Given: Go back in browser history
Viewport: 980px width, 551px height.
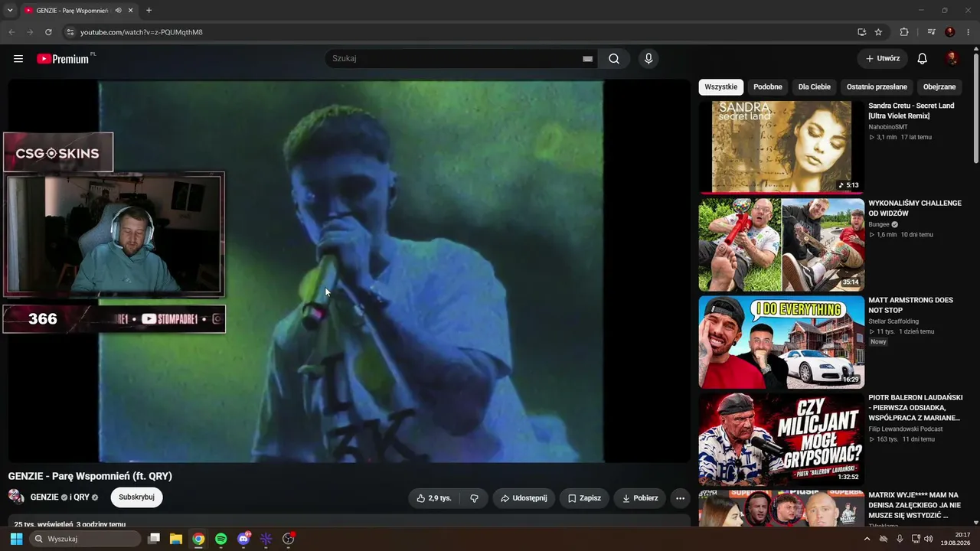Looking at the screenshot, I should coord(11,32).
